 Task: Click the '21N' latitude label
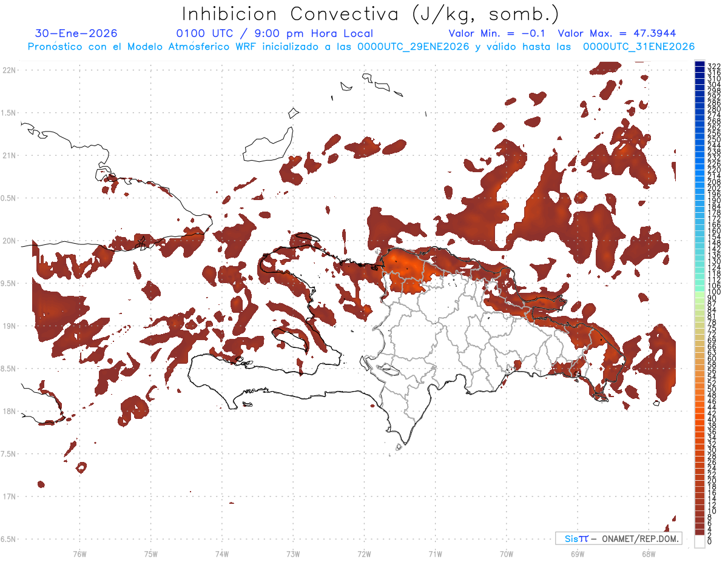[x=9, y=155]
